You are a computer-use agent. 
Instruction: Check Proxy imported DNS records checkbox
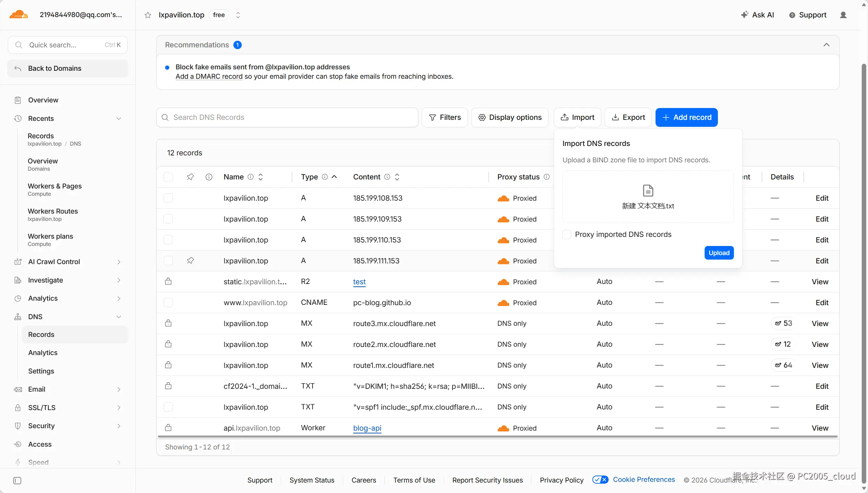[x=567, y=234]
